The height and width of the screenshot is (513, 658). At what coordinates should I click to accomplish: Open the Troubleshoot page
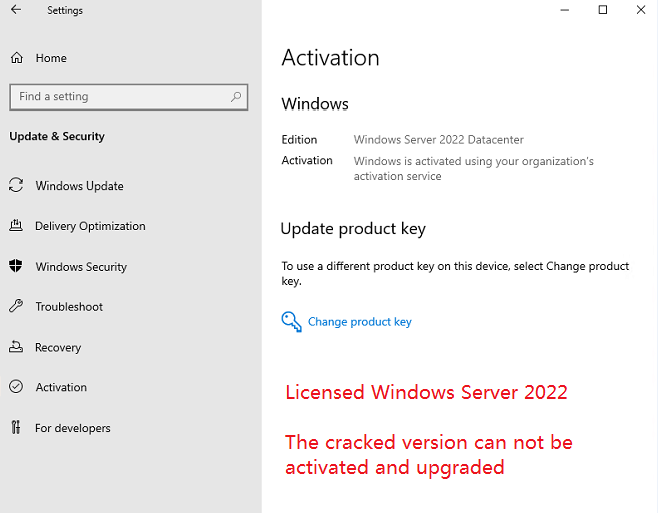pos(69,307)
